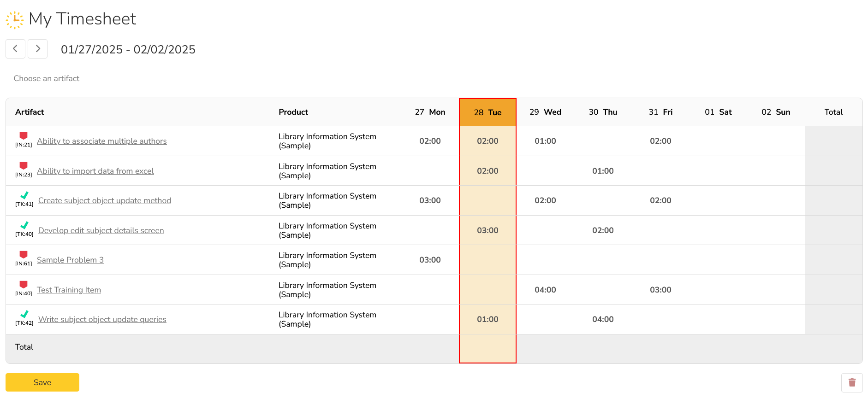Click the red trash delete icon
The width and height of the screenshot is (868, 398).
pyautogui.click(x=852, y=382)
